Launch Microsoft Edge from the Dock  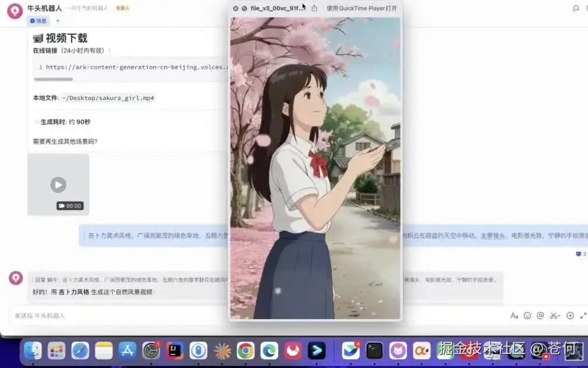[269, 351]
